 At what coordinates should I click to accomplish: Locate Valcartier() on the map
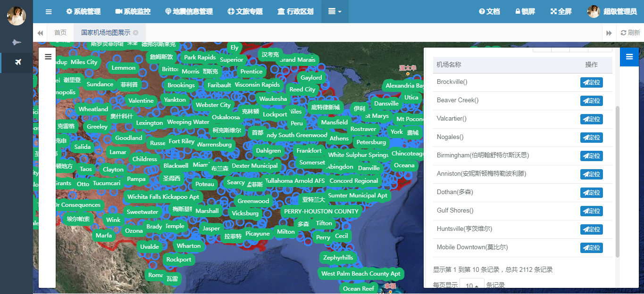tap(592, 119)
